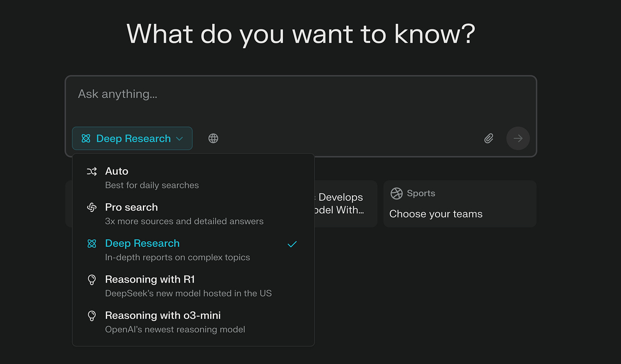Click the globe web sources icon
This screenshot has height=364, width=621.
pos(213,139)
